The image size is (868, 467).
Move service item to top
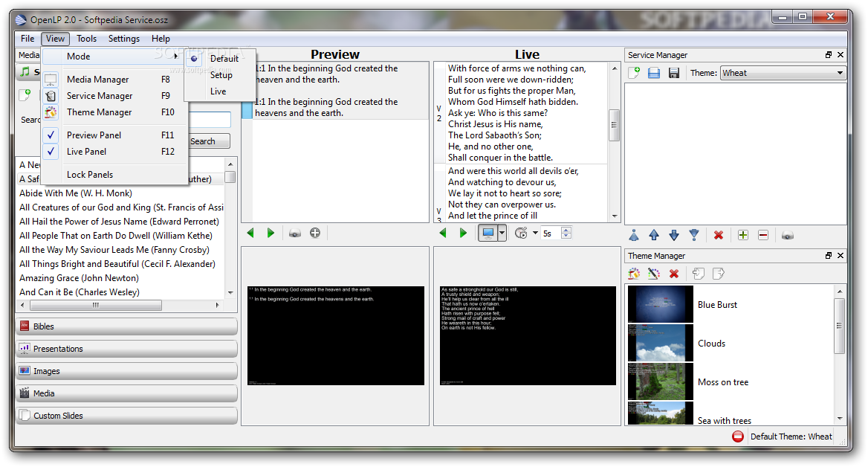(634, 236)
